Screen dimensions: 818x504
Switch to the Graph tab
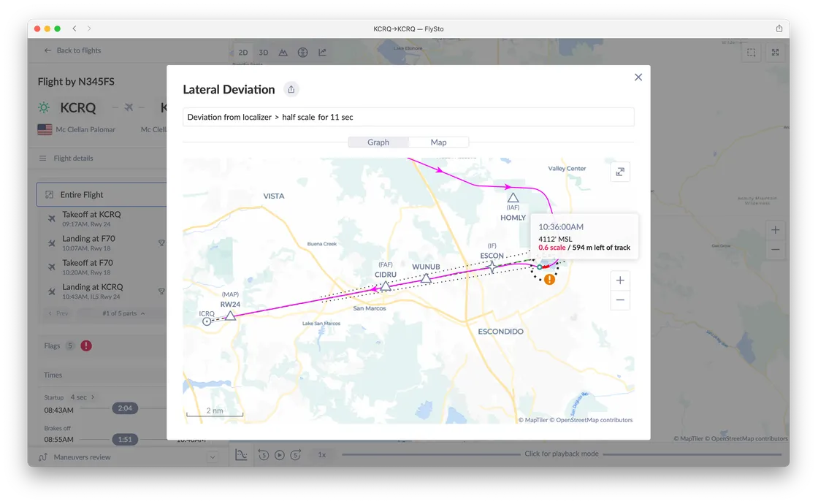378,142
